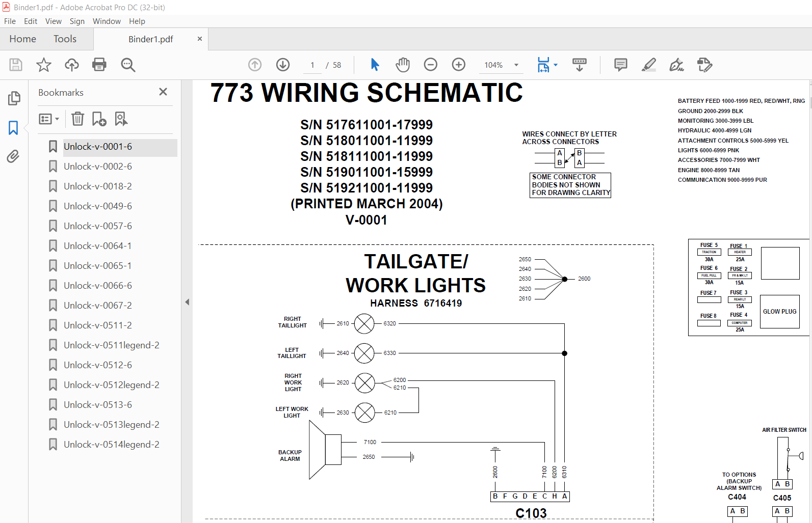Select bookmark Unlock-v-0512legend-2
Screen dimensions: 812x523
(112, 385)
